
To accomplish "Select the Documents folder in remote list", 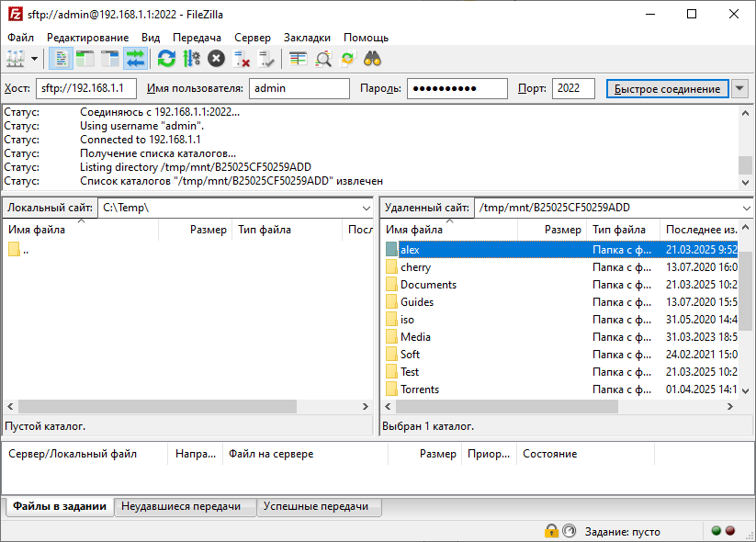I will [x=428, y=285].
